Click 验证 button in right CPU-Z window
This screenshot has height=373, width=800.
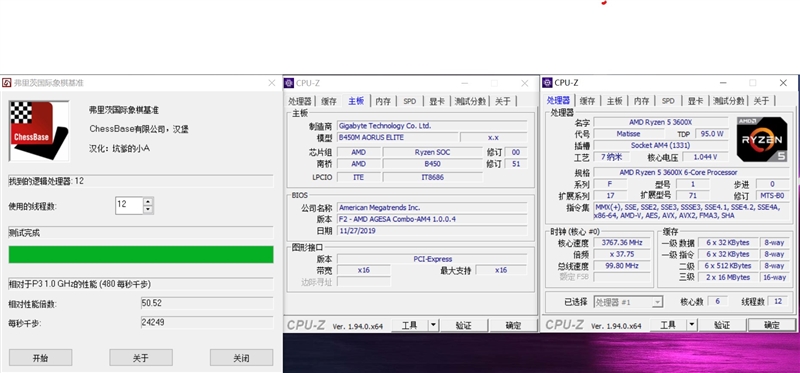click(x=722, y=325)
